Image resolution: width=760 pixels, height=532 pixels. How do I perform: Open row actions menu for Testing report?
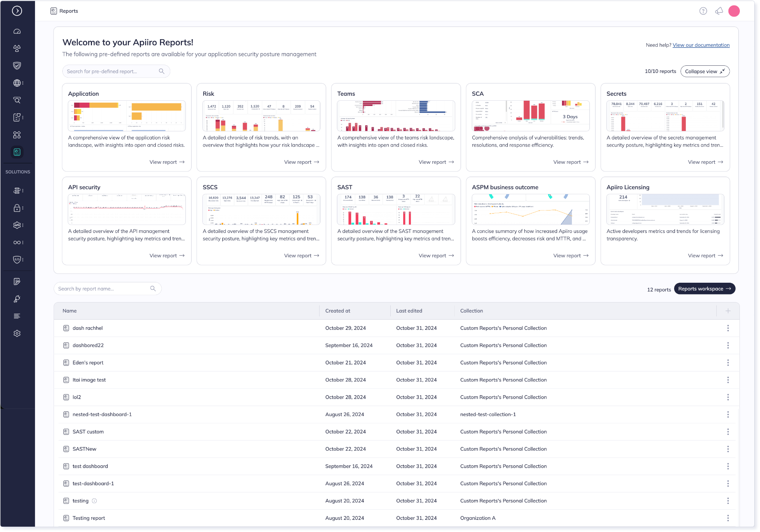tap(728, 518)
